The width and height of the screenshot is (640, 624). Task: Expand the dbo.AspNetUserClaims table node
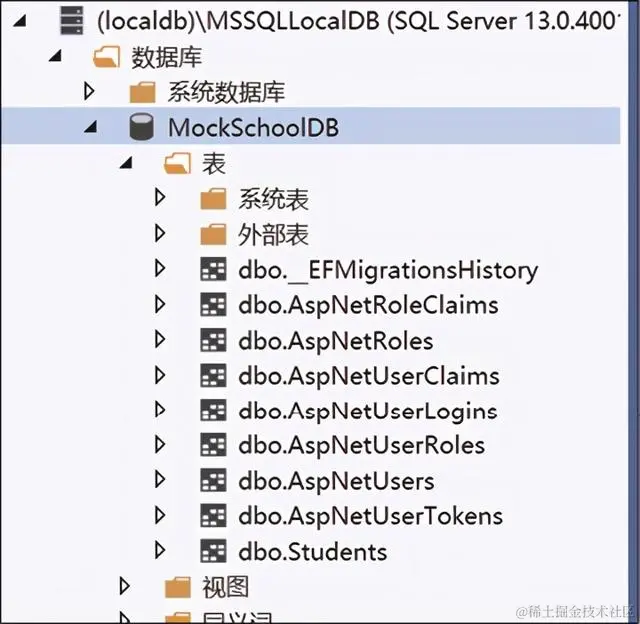tap(160, 375)
